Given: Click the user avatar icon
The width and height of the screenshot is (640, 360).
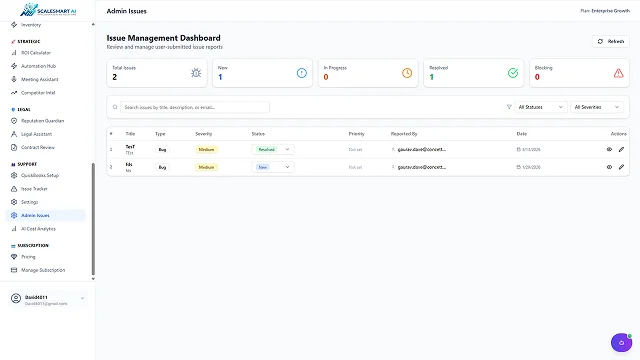Looking at the screenshot, I should [16, 298].
